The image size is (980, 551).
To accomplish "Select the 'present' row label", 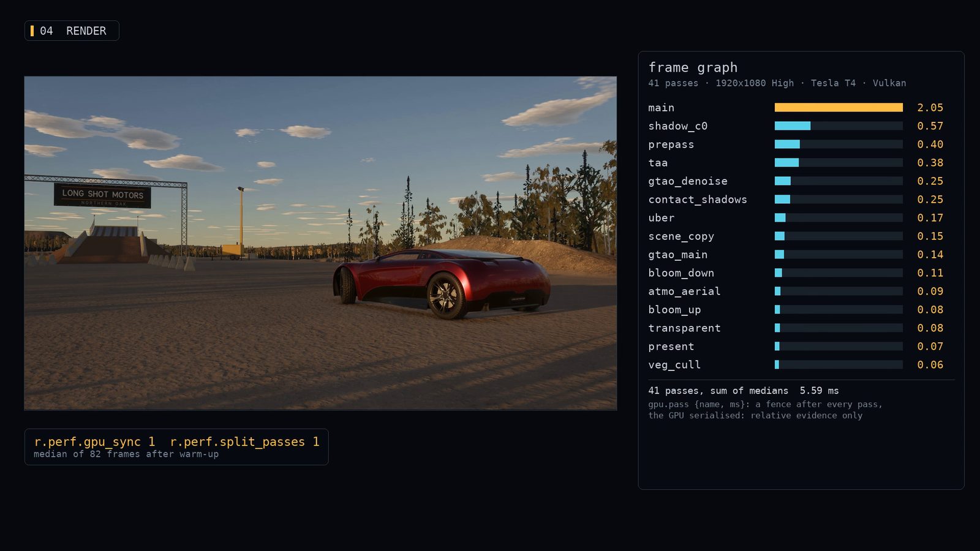I will click(x=671, y=347).
